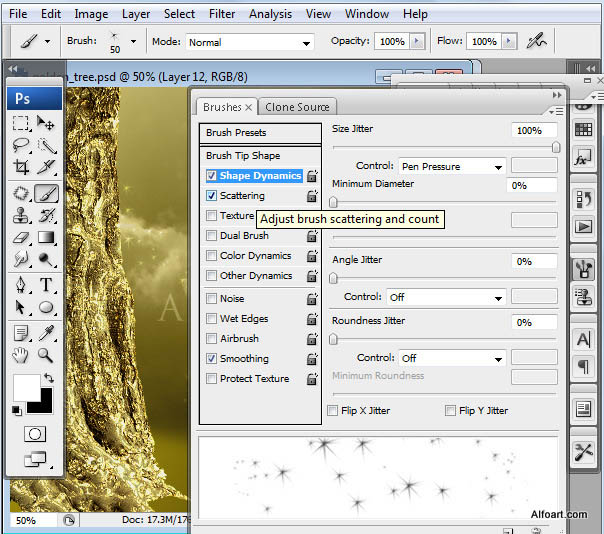Image resolution: width=604 pixels, height=534 pixels.
Task: Click the Angle Jitter percentage field
Action: (x=534, y=261)
